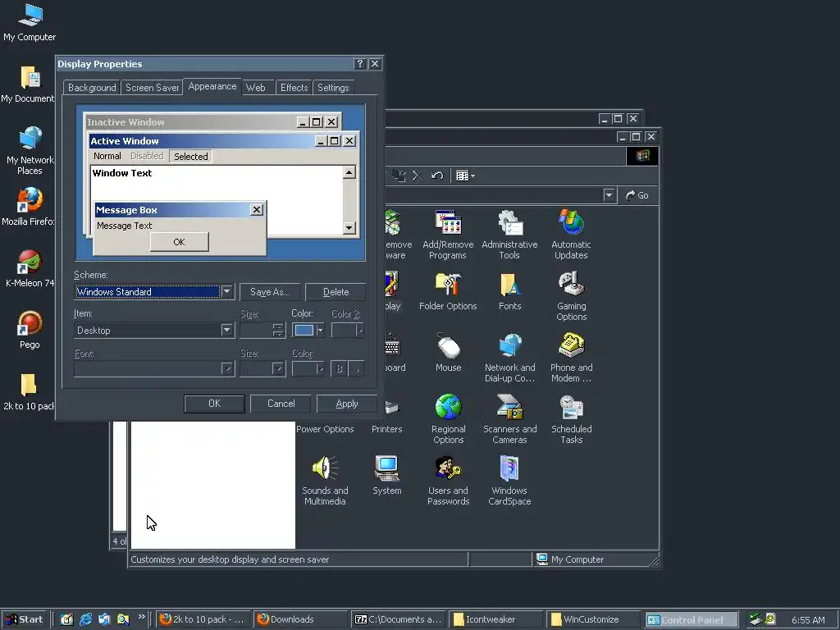The height and width of the screenshot is (630, 840).
Task: Toggle the Italic font button
Action: (x=356, y=368)
